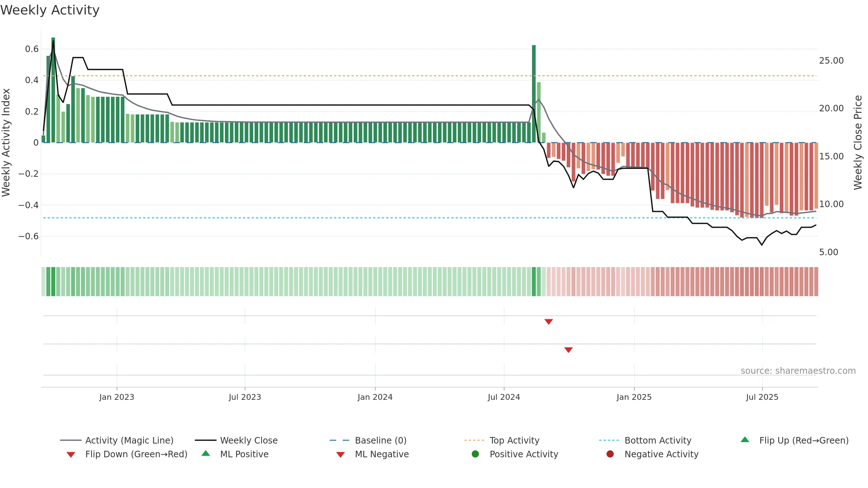Click the cyan dotted Bottom Activity legend swatch
868x488 pixels.
609,440
